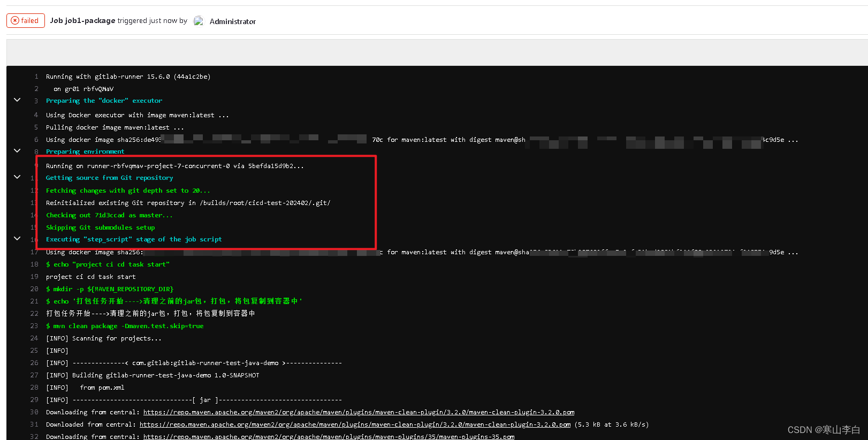Collapse the Executing step_script stage section

[17, 239]
